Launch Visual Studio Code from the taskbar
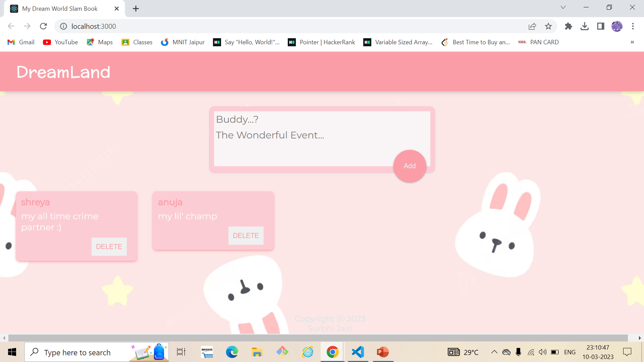The image size is (644, 362). click(x=358, y=352)
